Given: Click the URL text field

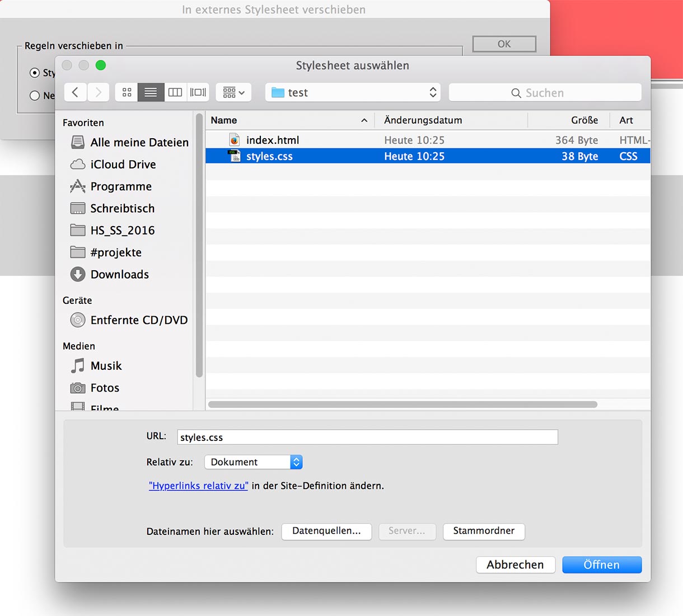Looking at the screenshot, I should click(x=367, y=438).
